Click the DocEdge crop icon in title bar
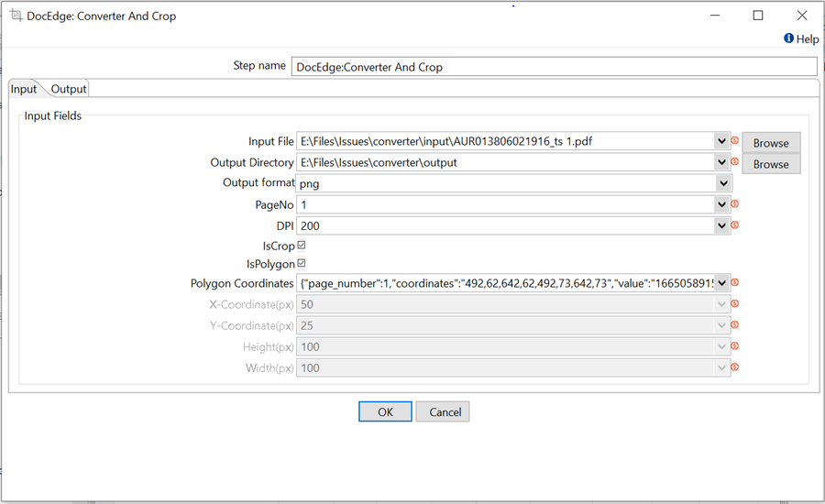This screenshot has height=504, width=825. click(x=15, y=16)
